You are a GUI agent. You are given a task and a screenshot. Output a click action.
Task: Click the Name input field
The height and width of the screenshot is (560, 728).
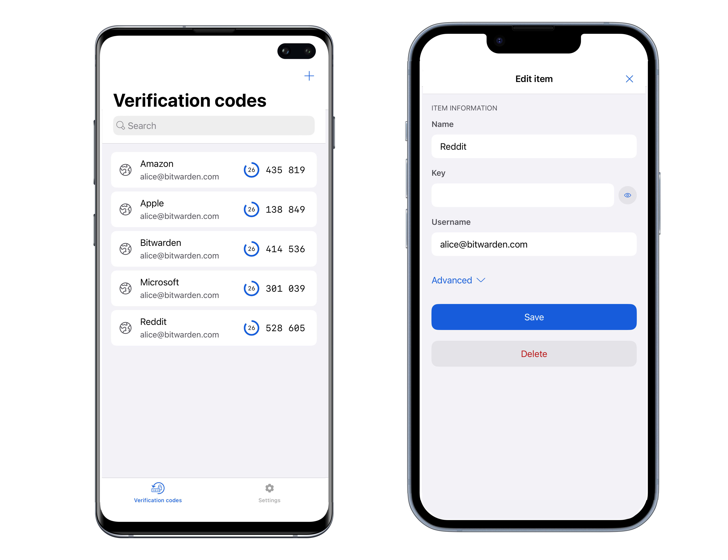[x=534, y=146]
